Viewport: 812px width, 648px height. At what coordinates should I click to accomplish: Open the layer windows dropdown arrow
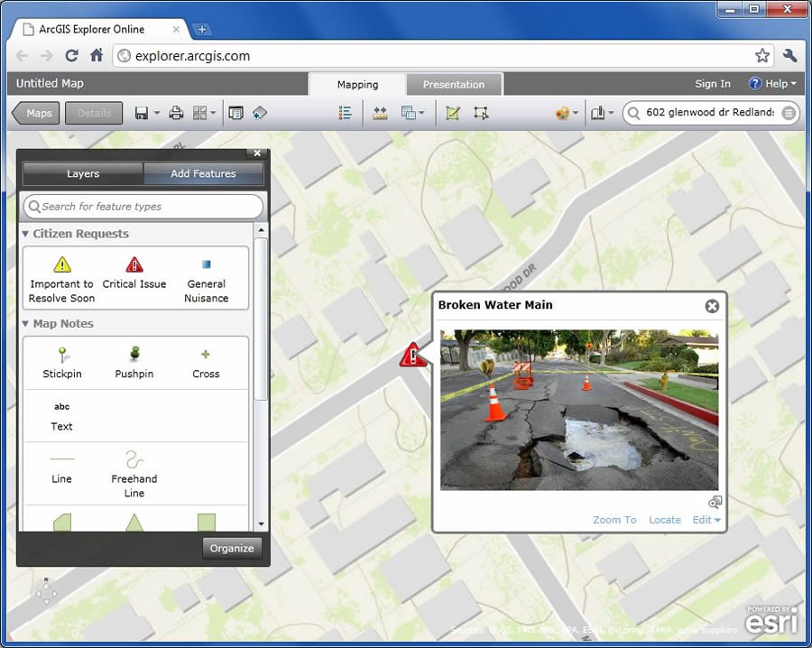click(421, 113)
